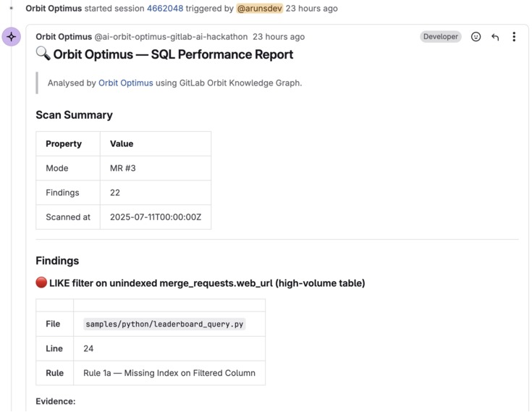The image size is (532, 415).
Task: Click the 'LIKE filter on unindexed merge_requests.web_url' title
Action: click(207, 283)
